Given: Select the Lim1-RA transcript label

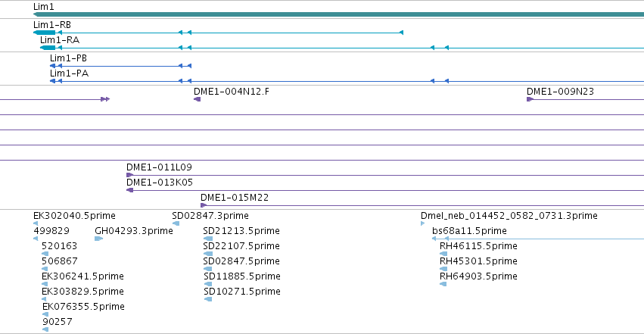Looking at the screenshot, I should coord(60,40).
